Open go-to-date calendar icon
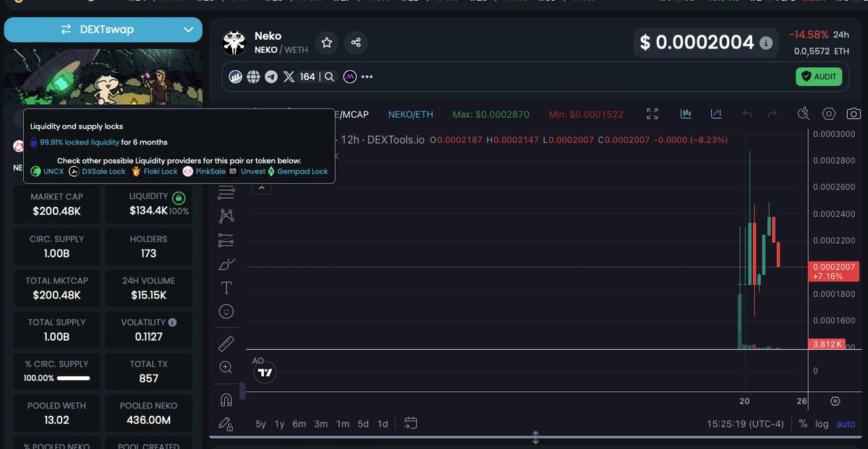Screen dimensions: 868x449 [411, 424]
